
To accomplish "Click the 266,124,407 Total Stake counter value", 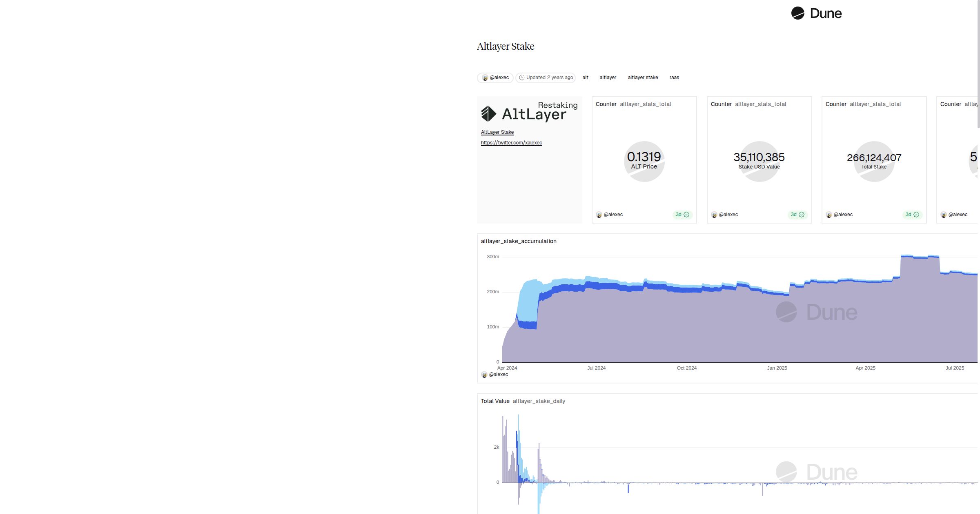I will (874, 157).
